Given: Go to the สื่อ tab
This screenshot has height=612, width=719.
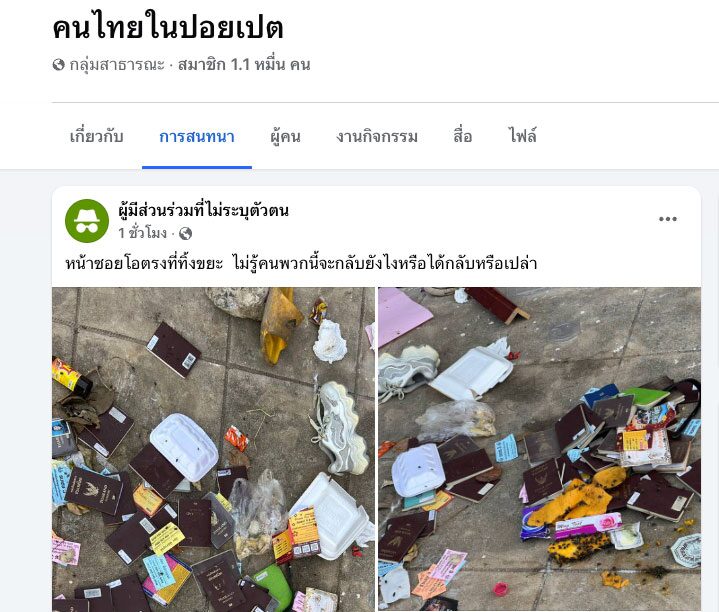Looking at the screenshot, I should pos(463,136).
